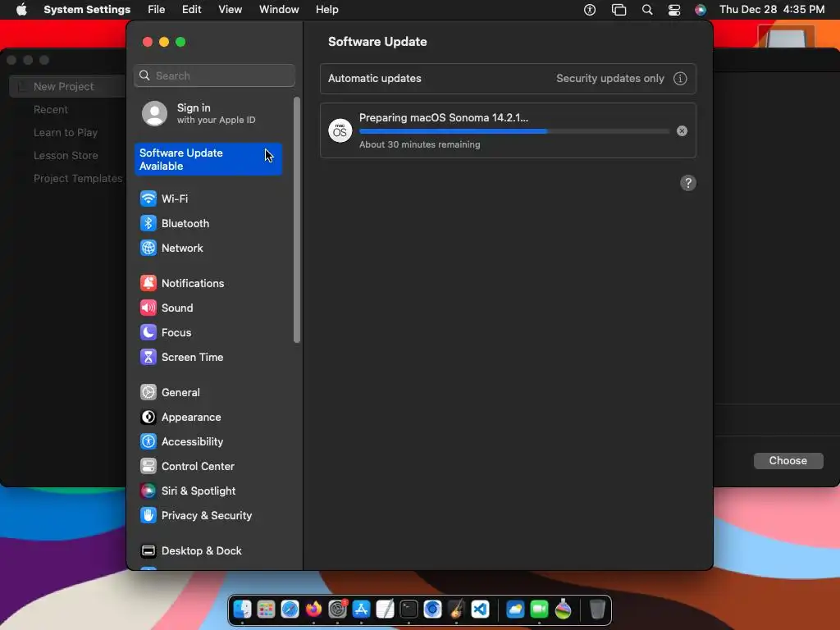Open Software Update help button

point(688,183)
